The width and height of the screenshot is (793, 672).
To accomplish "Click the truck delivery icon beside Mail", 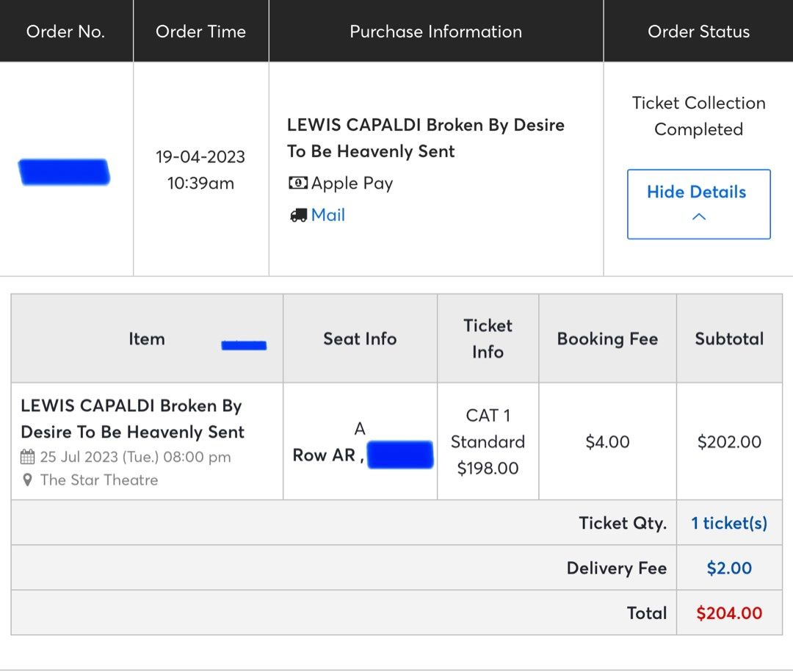I will click(299, 214).
